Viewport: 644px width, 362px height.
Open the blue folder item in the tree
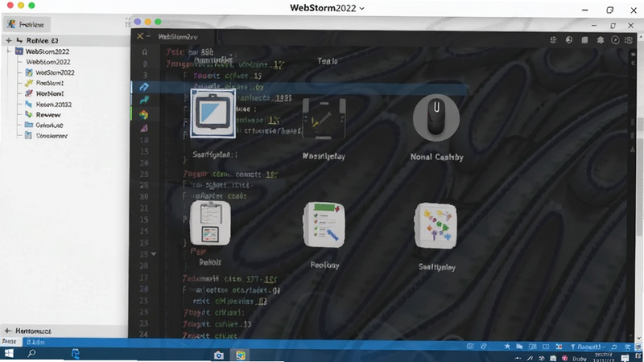44,125
